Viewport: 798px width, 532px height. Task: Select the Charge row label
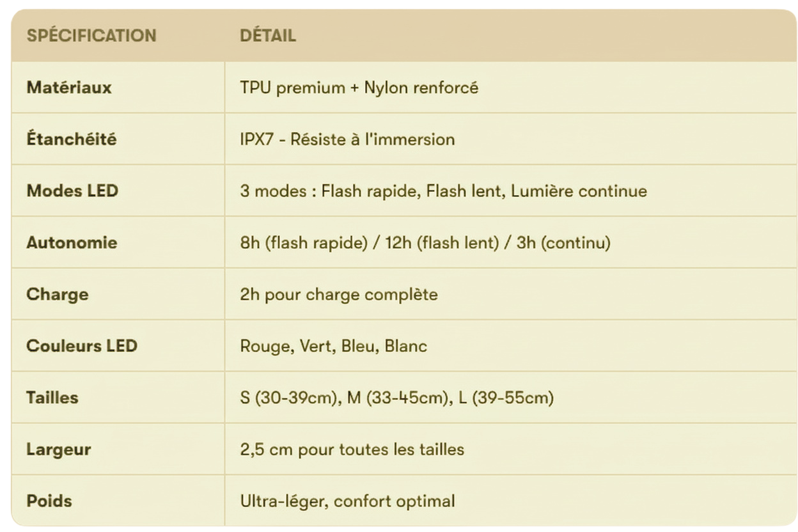pyautogui.click(x=57, y=294)
